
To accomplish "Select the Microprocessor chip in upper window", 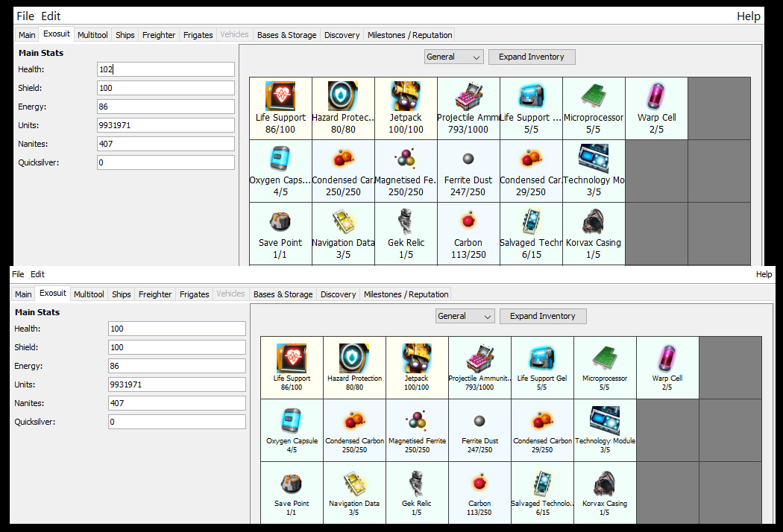I will (x=594, y=108).
